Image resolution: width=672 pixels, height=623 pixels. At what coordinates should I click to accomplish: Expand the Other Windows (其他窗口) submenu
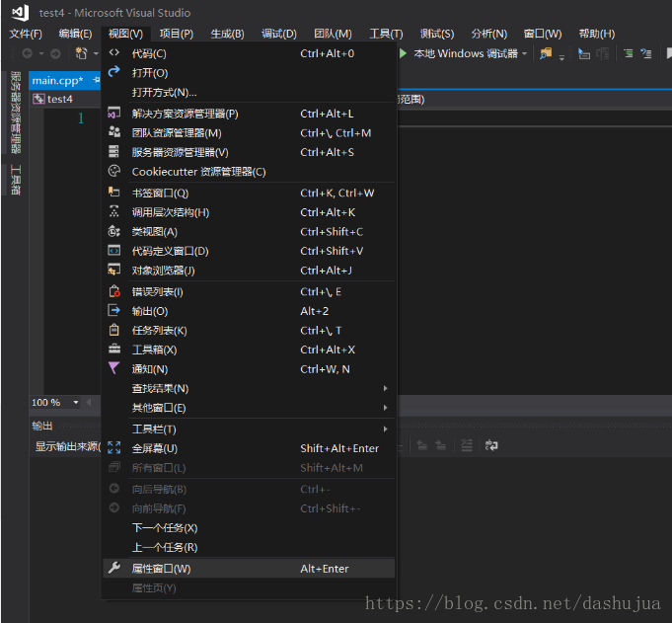point(385,408)
